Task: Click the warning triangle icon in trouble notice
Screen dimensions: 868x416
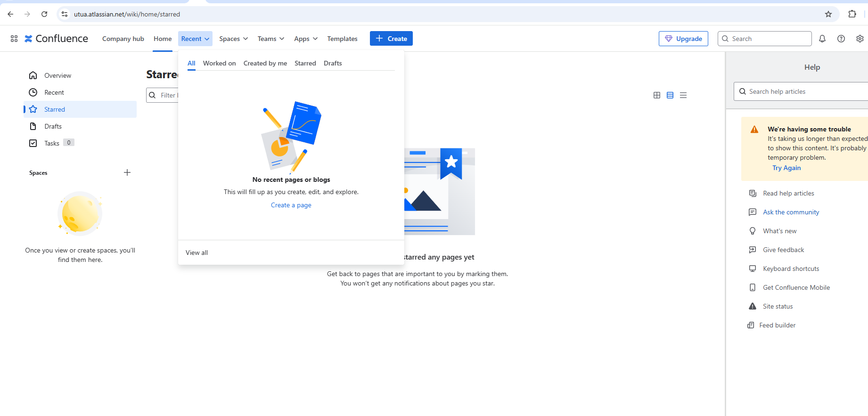Action: click(x=754, y=129)
